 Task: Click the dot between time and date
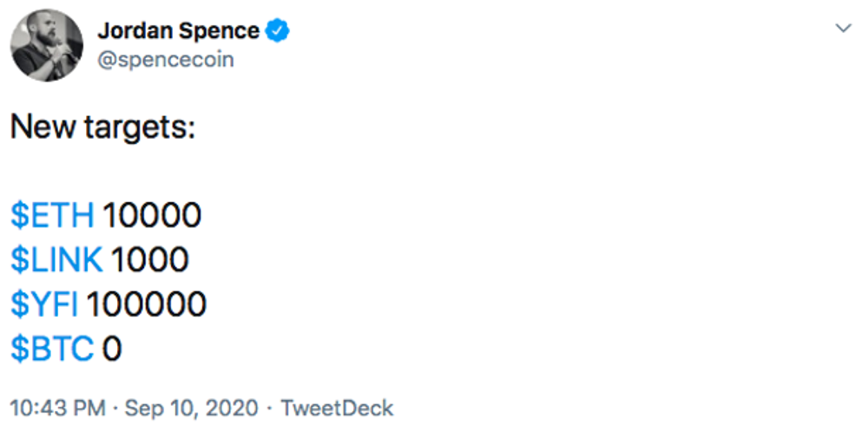115,409
